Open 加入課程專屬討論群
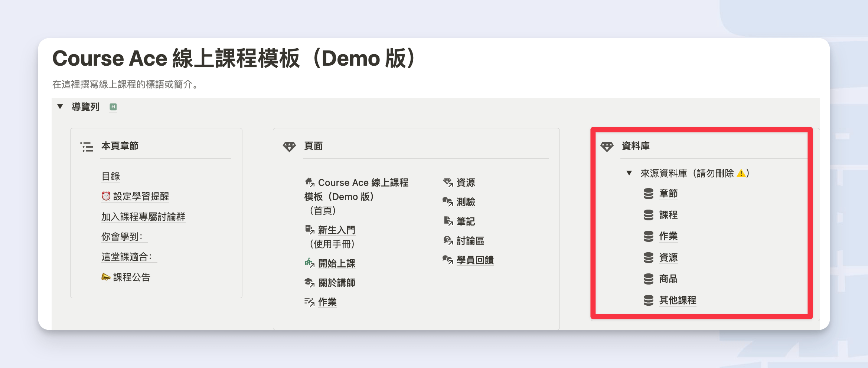The width and height of the screenshot is (868, 368). 143,217
